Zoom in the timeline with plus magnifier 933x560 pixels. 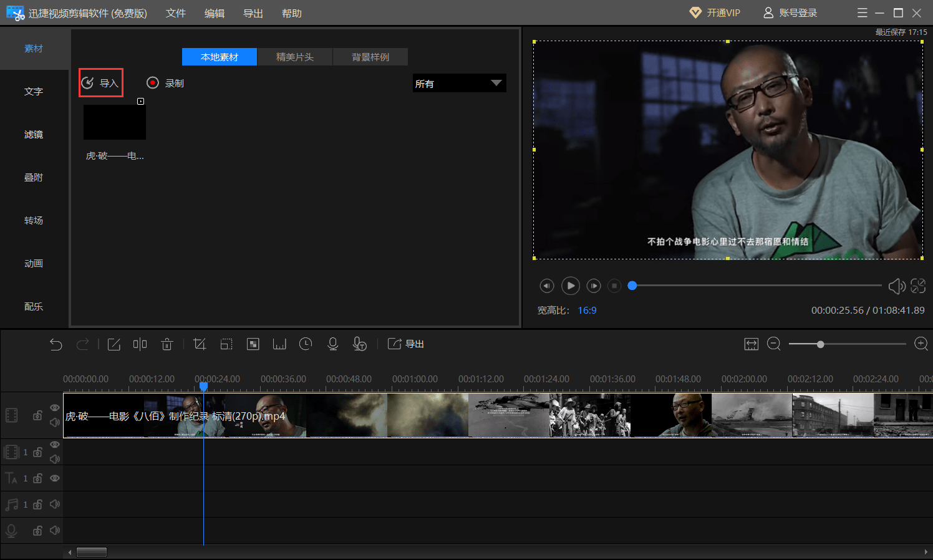point(921,344)
